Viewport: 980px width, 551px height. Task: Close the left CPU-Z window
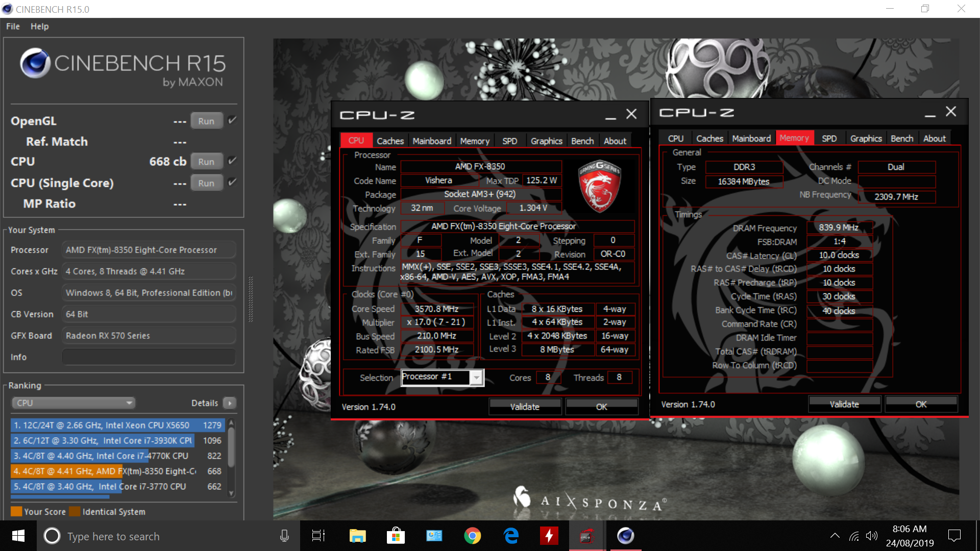631,114
